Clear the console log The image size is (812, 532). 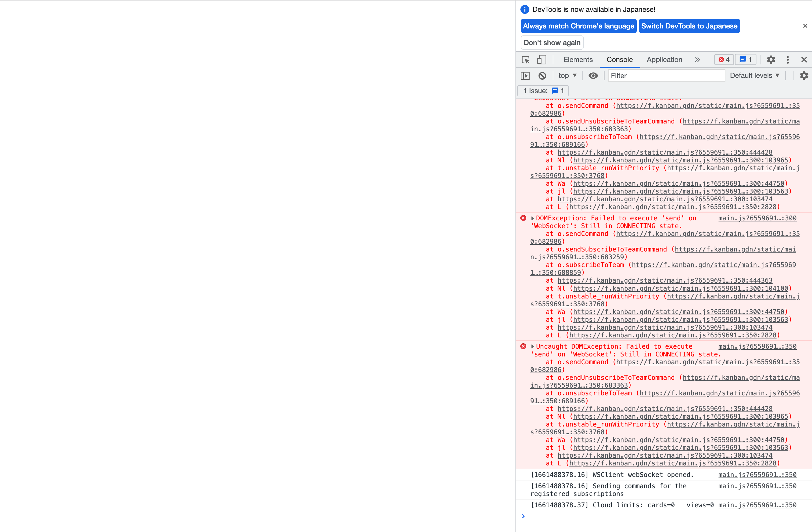point(542,75)
